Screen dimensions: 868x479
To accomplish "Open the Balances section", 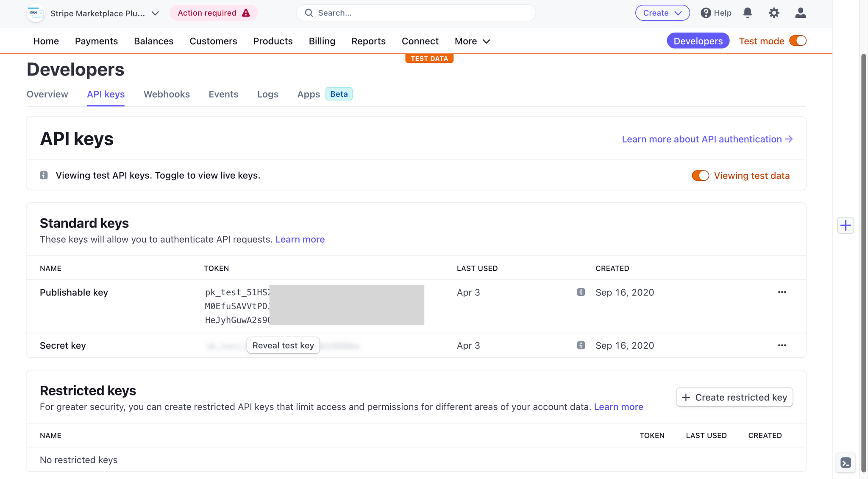I will click(x=153, y=41).
